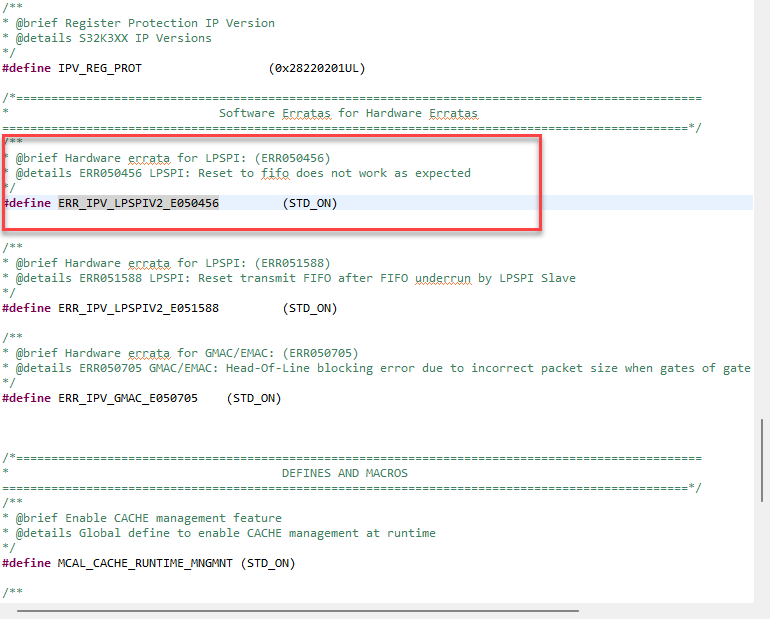The image size is (770, 619).
Task: Click the 'S32K3XX IP Versions' details comment
Action: 145,38
